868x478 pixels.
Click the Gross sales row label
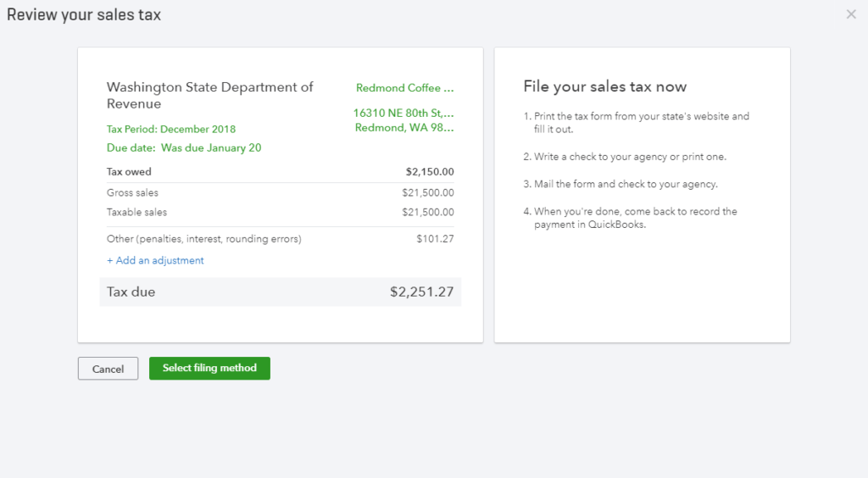(132, 192)
